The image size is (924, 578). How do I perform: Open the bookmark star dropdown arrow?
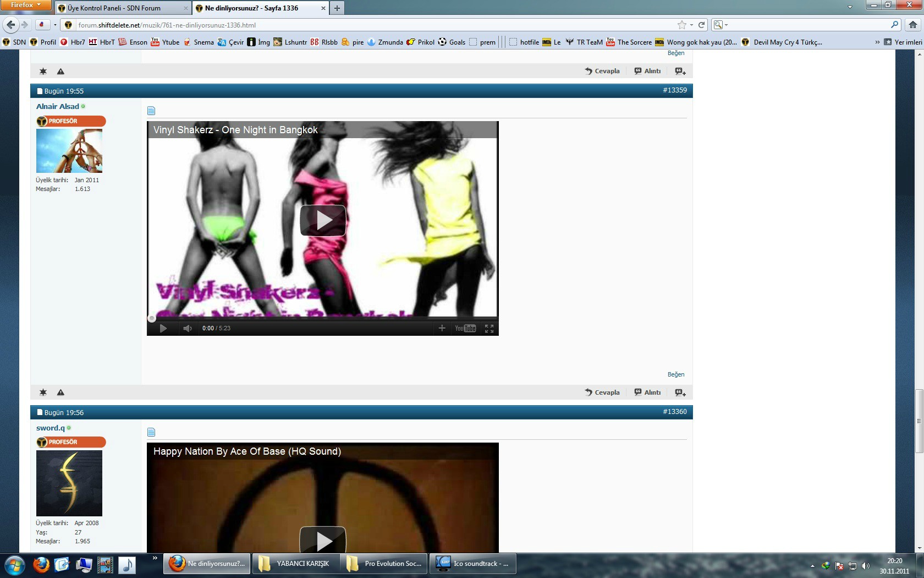coord(691,25)
